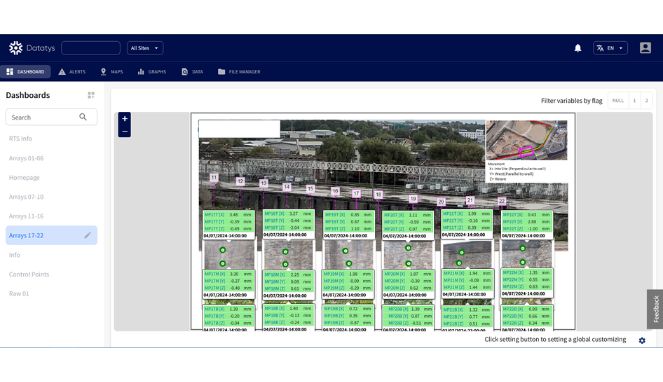
Task: Open the Arrays 11-16 dashboard
Action: click(26, 216)
